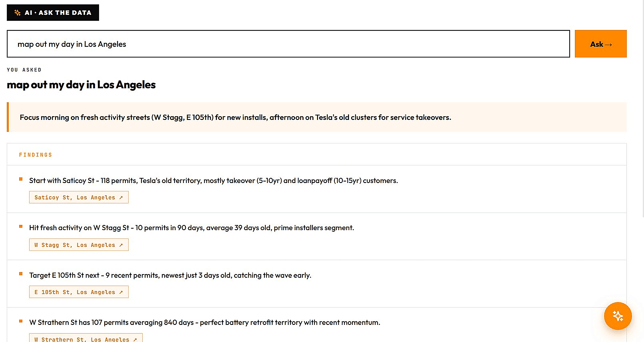Screen dimensions: 644x342
Task: Click the orange summary recommendation box
Action: 317,117
